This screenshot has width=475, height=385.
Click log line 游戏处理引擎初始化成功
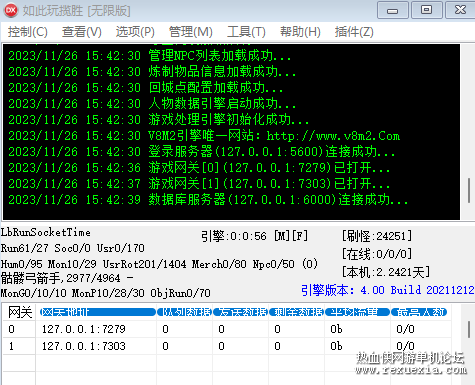(159, 119)
